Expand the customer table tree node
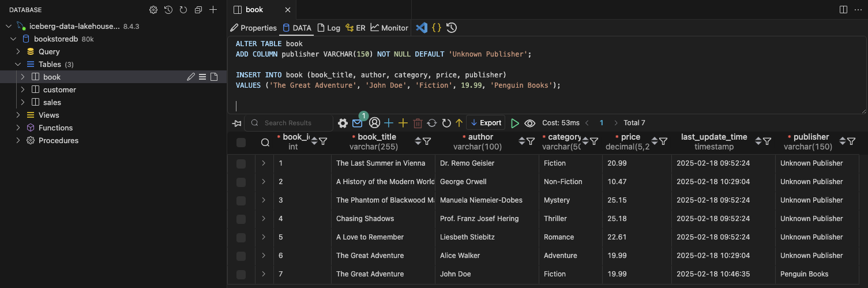The height and width of the screenshot is (288, 868). pyautogui.click(x=23, y=89)
